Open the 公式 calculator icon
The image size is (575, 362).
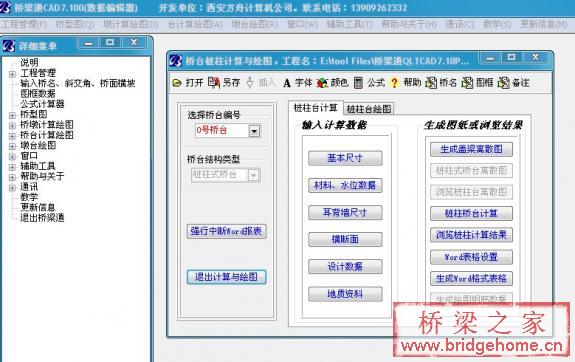tap(358, 83)
